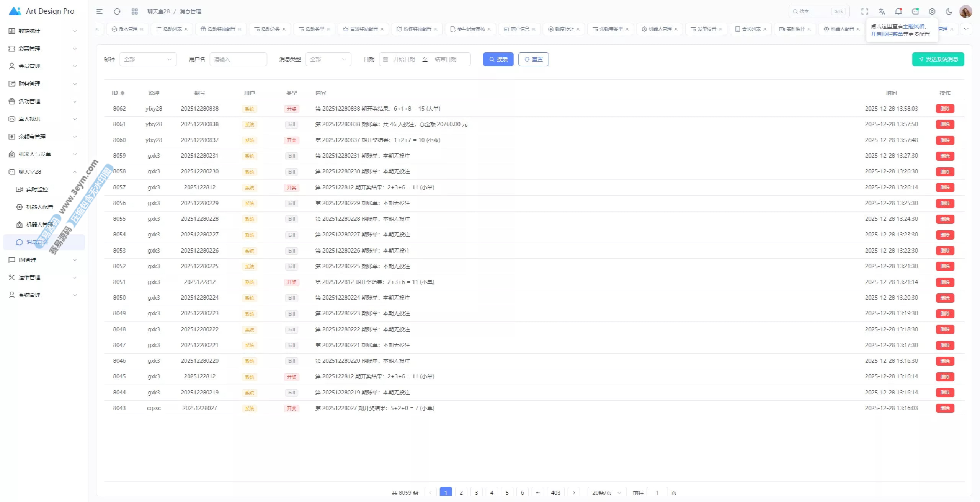Image resolution: width=980 pixels, height=502 pixels.
Task: Open the quick-entry grid icon
Action: [x=135, y=11]
